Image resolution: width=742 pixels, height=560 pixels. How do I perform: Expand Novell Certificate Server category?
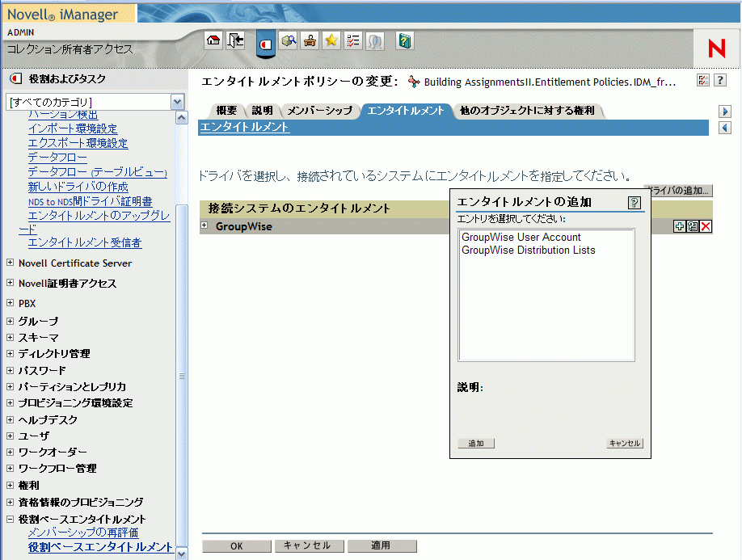(10, 263)
